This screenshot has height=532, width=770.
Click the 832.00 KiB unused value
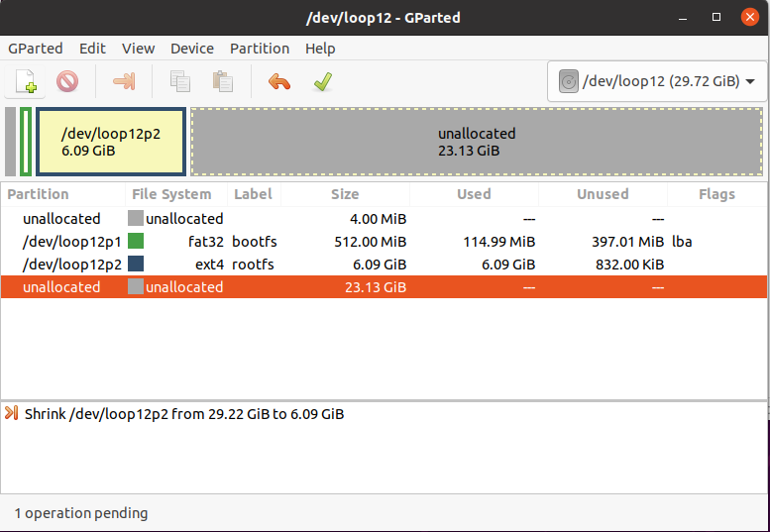[x=629, y=265]
